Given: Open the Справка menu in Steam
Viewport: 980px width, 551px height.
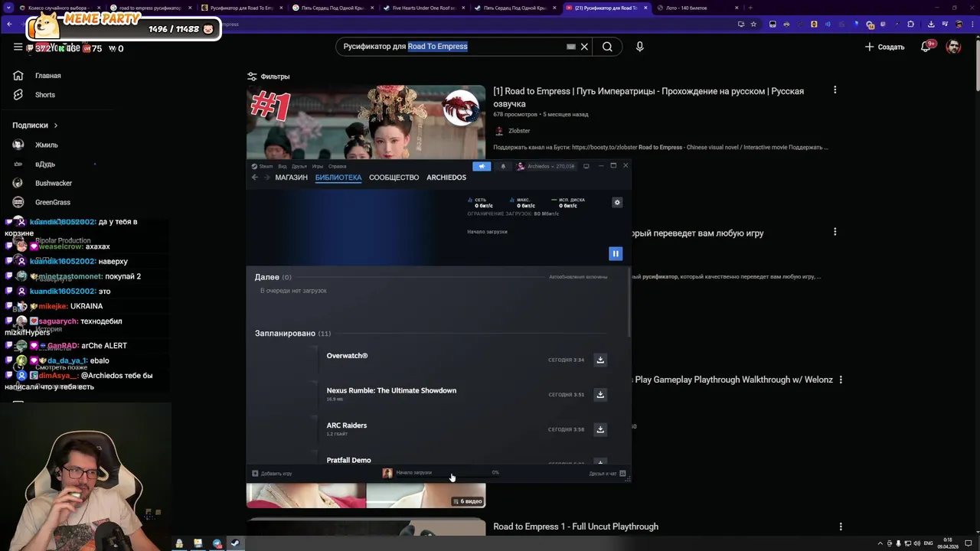Looking at the screenshot, I should pyautogui.click(x=337, y=166).
